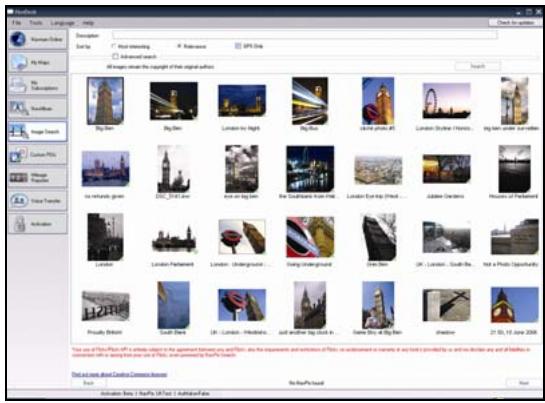Click the Search button
Viewport: 545px width, 403px height.
click(x=478, y=66)
